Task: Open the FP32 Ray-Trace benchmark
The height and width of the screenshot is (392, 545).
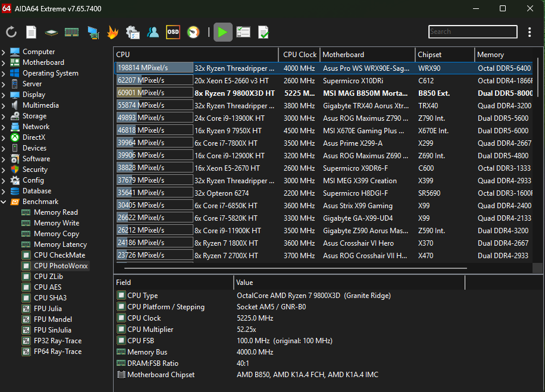Action: click(x=58, y=341)
